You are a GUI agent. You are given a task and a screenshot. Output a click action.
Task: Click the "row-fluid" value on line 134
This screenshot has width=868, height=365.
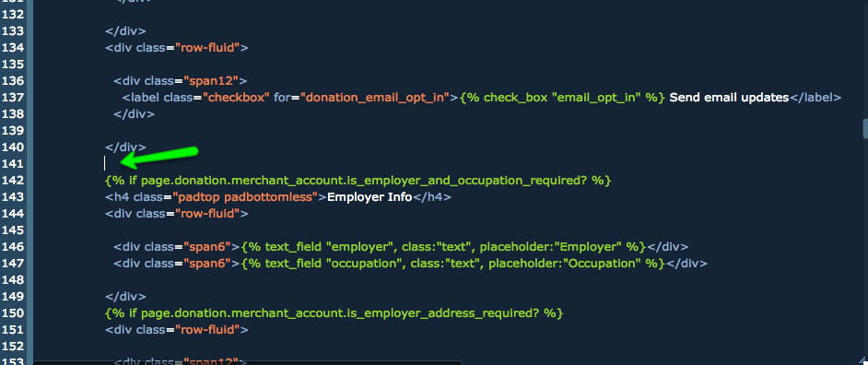207,48
